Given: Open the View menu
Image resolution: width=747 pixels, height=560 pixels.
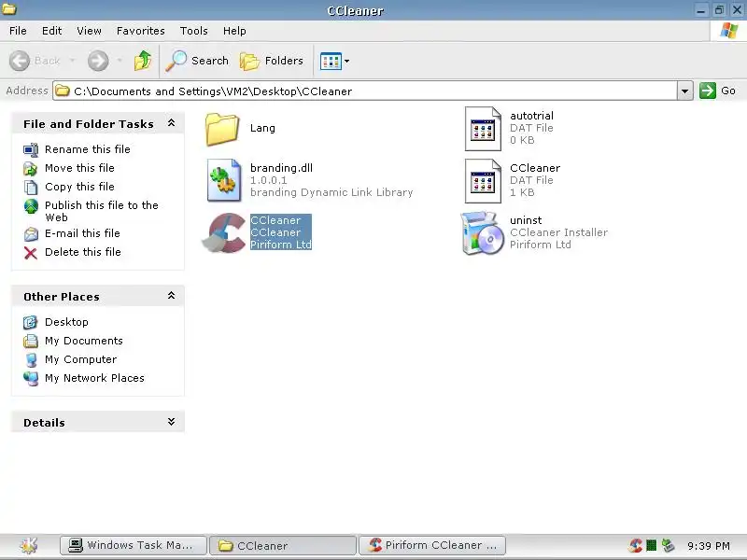Looking at the screenshot, I should pyautogui.click(x=89, y=31).
